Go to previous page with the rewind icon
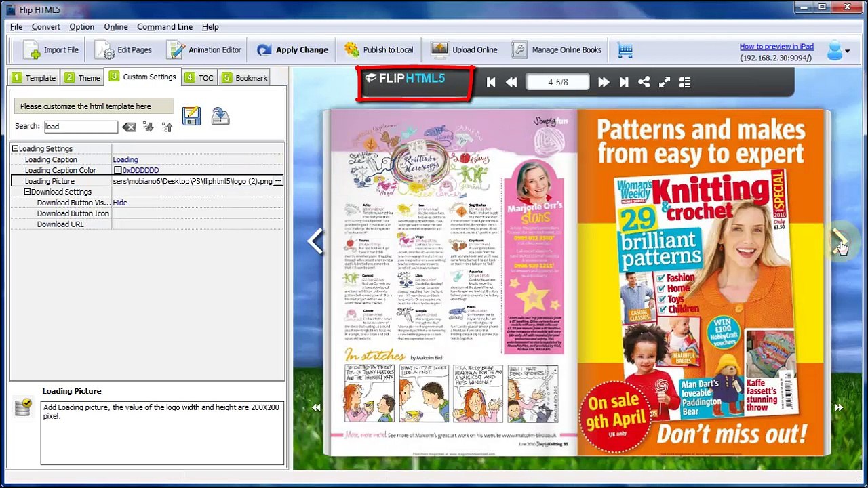Viewport: 868px width, 488px height. (511, 82)
